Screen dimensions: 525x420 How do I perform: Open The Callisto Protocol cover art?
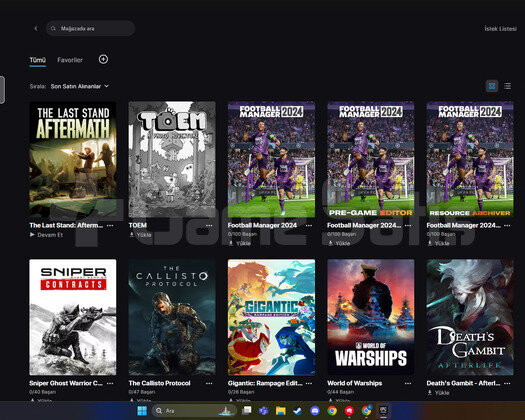(x=172, y=317)
